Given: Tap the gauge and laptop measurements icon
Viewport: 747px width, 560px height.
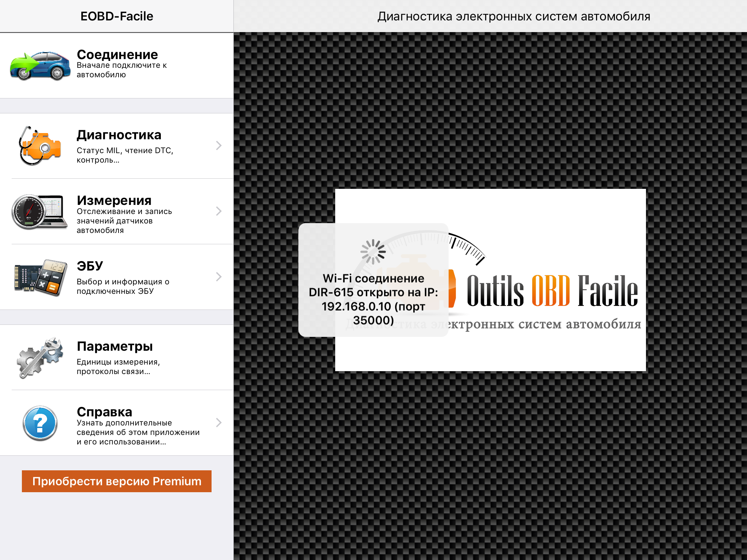Looking at the screenshot, I should coord(39,211).
